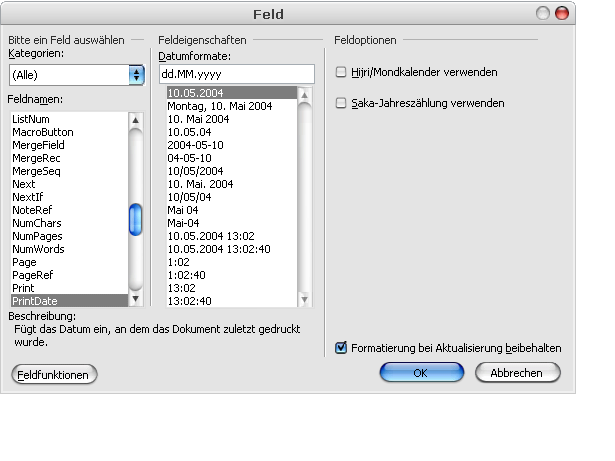
Task: Select MergeSeq field name
Action: [69, 171]
